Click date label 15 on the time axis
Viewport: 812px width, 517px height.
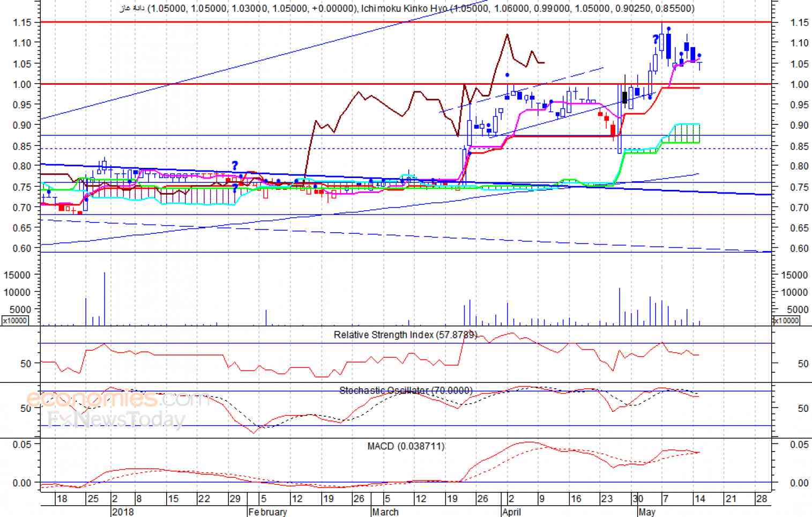(x=173, y=499)
